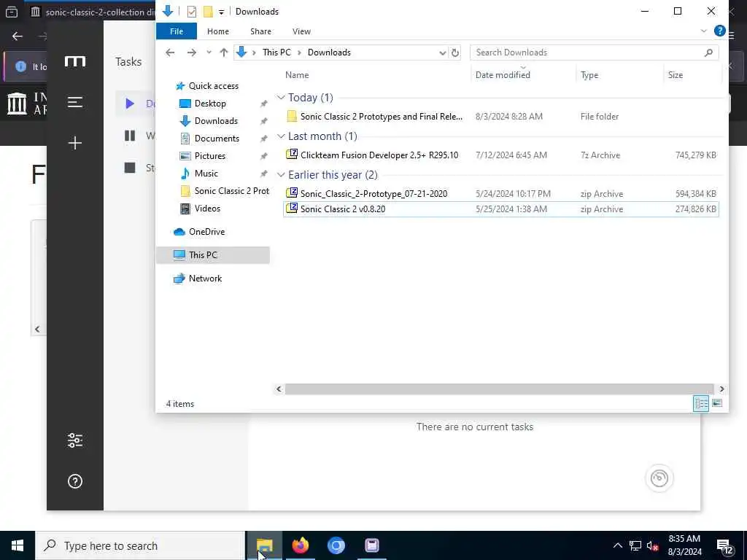Screen dimensions: 747x560
Task: Open purple app icon on taskbar
Action: coord(371,545)
